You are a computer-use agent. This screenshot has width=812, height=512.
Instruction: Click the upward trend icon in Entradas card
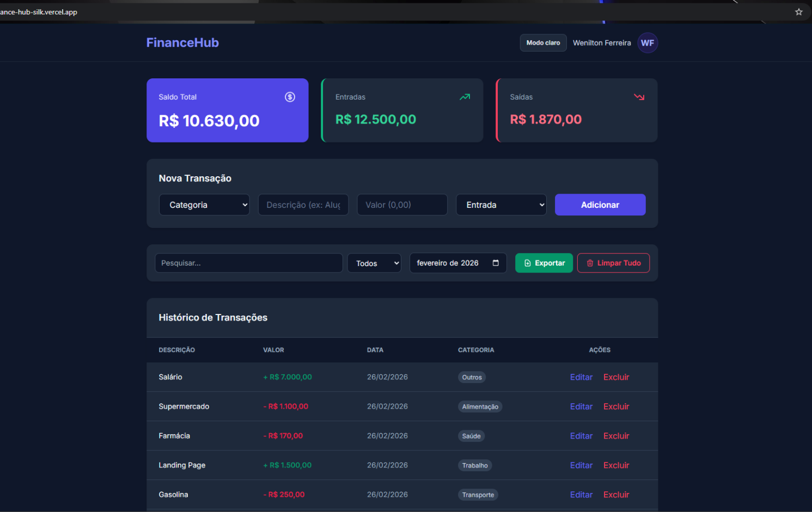tap(465, 97)
